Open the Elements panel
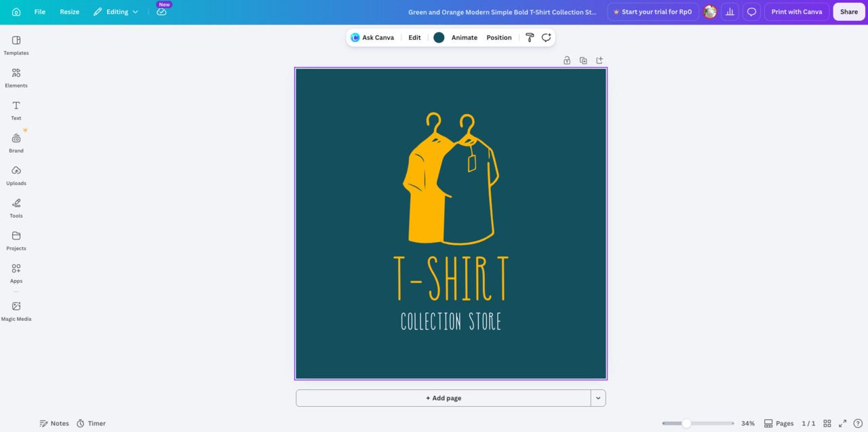The height and width of the screenshot is (432, 868). click(x=16, y=77)
